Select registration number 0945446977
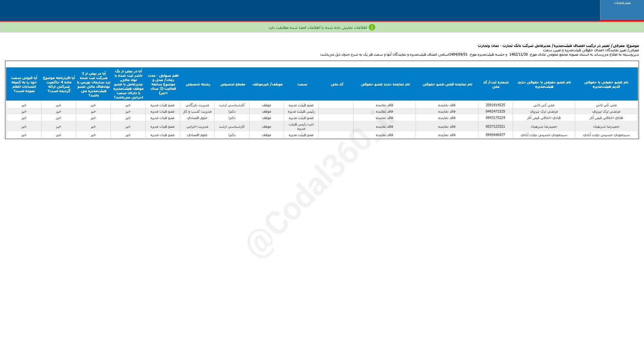 click(x=495, y=135)
